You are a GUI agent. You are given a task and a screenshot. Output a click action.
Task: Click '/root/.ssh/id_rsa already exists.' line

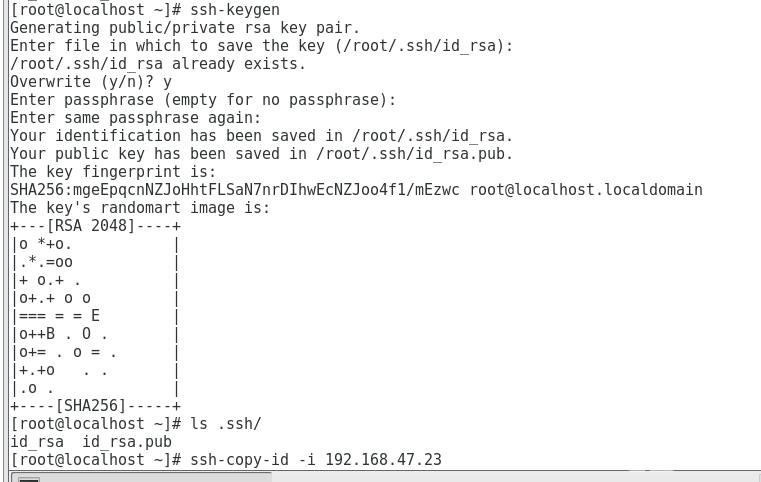click(x=158, y=64)
